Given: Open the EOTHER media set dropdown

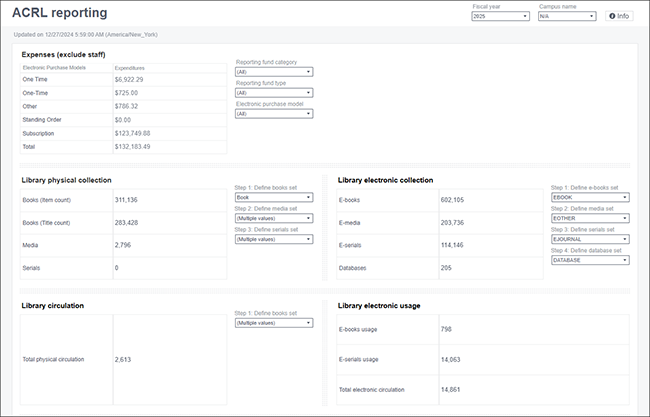Looking at the screenshot, I should tap(590, 218).
